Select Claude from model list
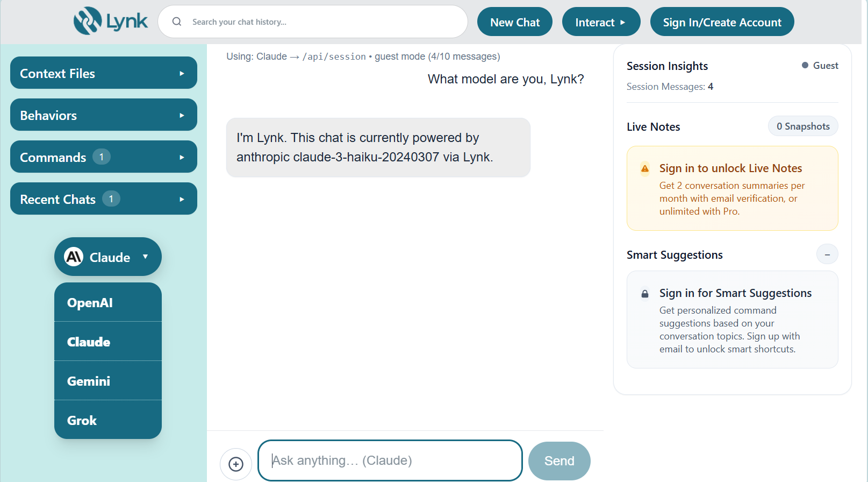 (108, 342)
